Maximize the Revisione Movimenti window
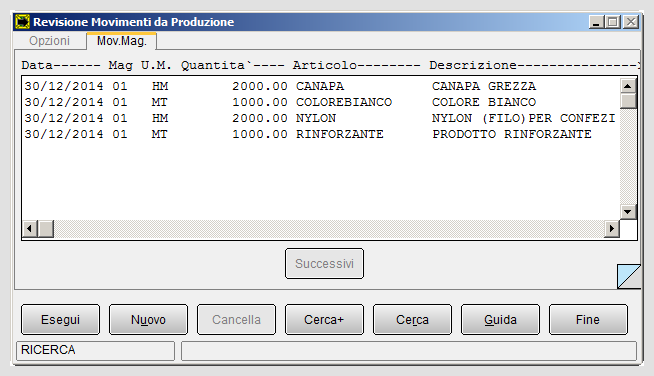The height and width of the screenshot is (376, 654). (x=613, y=22)
